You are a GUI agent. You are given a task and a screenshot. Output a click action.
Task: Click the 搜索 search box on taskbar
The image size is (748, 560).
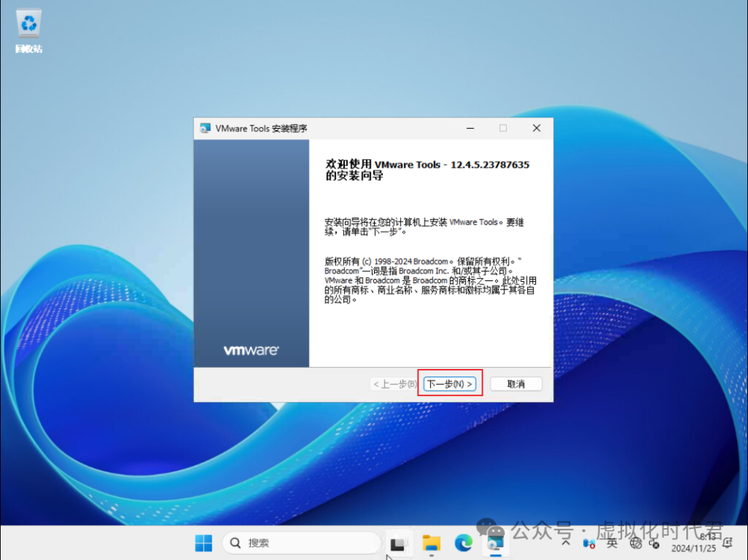[x=291, y=543]
